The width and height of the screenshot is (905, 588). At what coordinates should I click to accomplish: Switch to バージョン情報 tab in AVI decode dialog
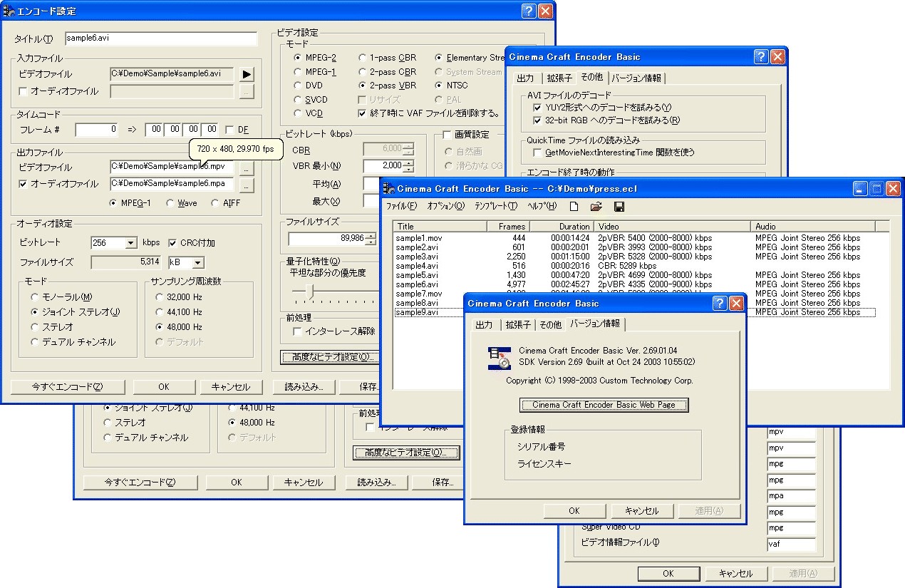[637, 78]
